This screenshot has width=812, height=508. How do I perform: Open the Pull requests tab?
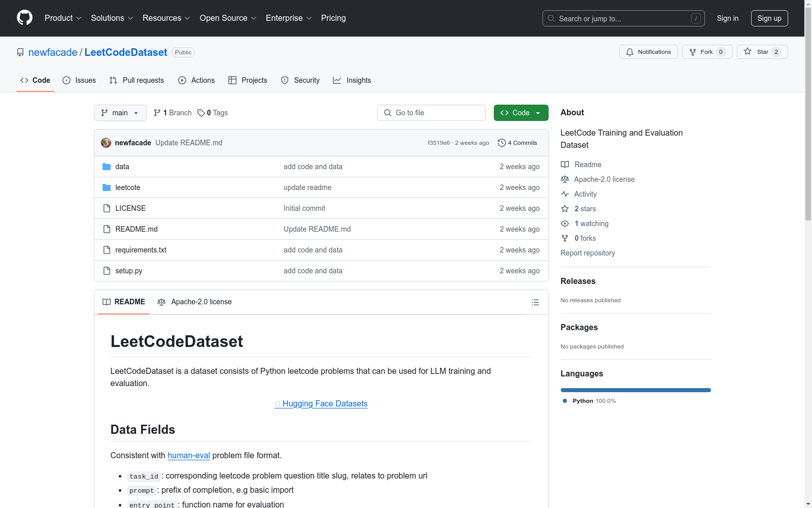(137, 80)
